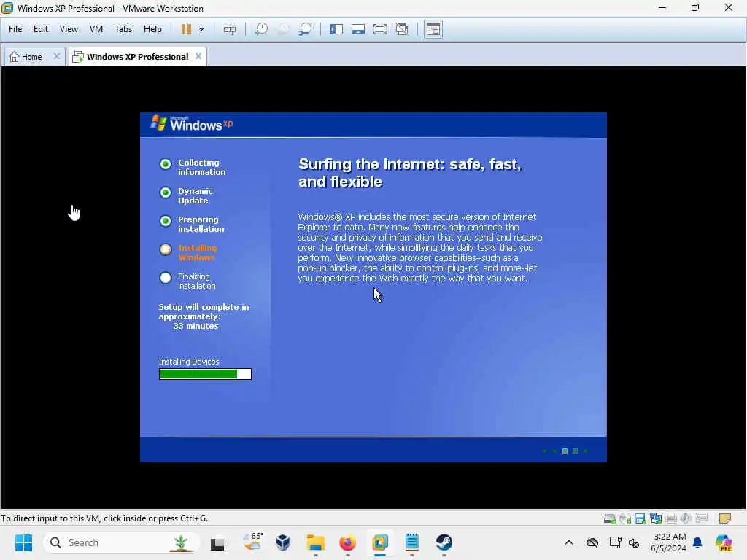Open the snapshot manager icon
Viewport: 747px width, 560px height.
tap(305, 29)
